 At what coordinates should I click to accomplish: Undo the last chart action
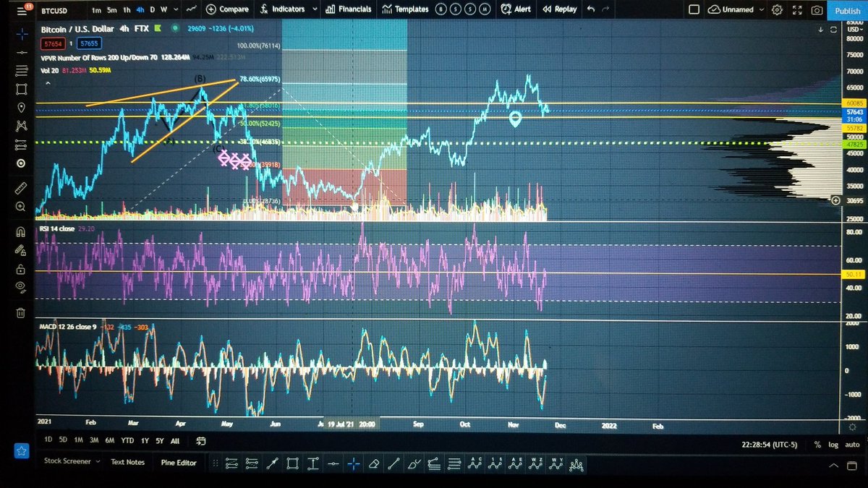pyautogui.click(x=591, y=9)
